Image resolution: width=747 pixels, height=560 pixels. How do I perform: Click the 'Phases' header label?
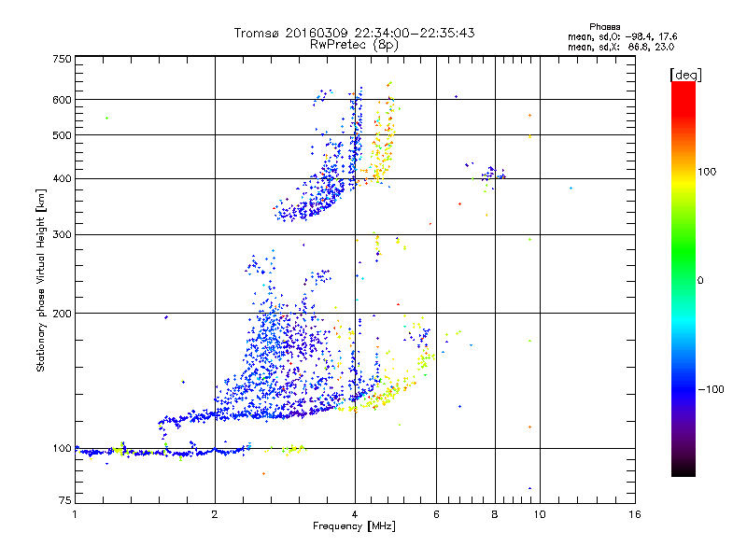tap(604, 27)
